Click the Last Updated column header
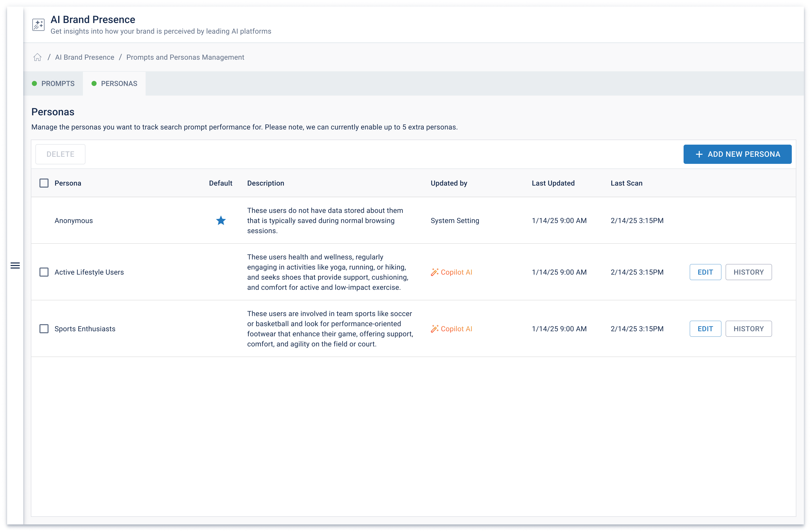This screenshot has width=811, height=532. (x=553, y=183)
